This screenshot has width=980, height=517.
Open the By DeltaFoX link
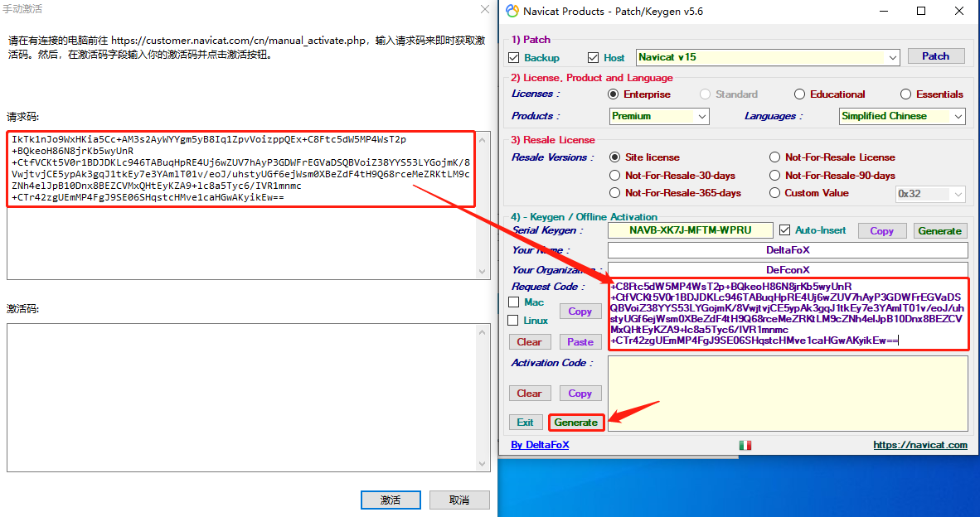540,445
